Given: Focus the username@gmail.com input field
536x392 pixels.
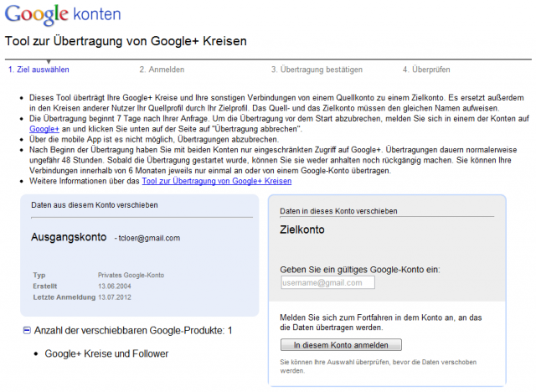Looking at the screenshot, I should point(327,282).
